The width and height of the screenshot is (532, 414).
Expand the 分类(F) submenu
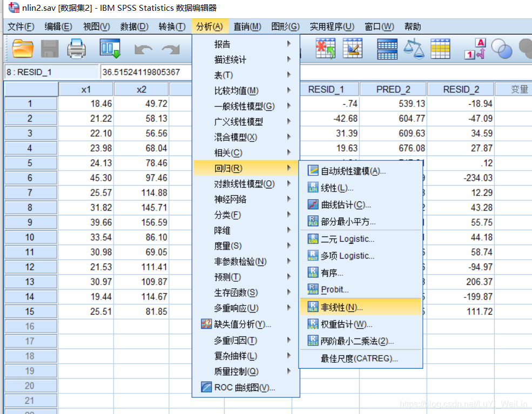point(246,215)
